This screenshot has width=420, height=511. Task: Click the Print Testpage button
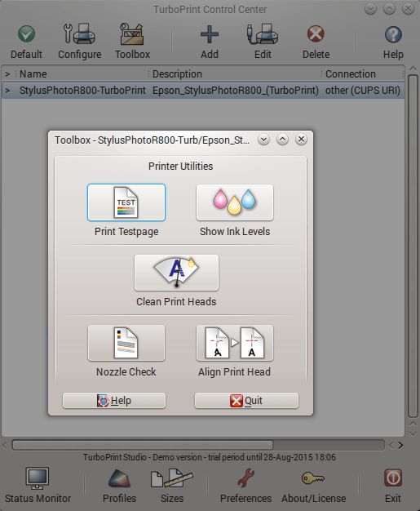click(x=126, y=202)
